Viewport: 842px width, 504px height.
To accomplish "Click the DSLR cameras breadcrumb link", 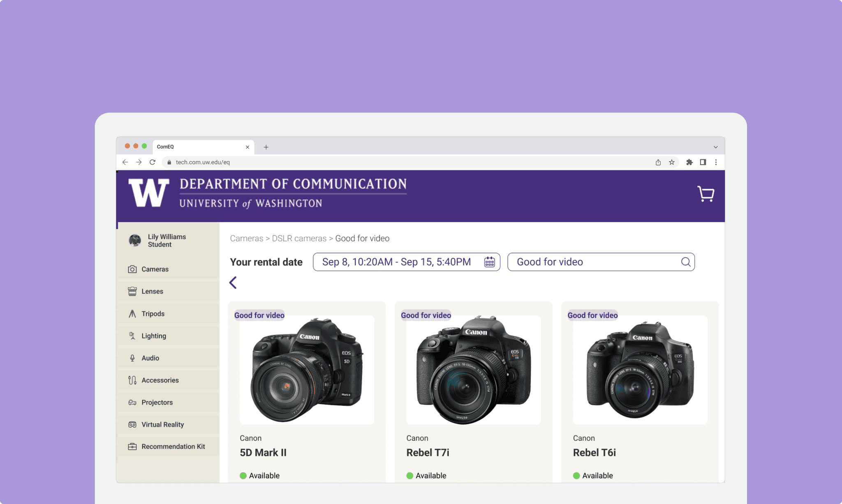I will [299, 239].
